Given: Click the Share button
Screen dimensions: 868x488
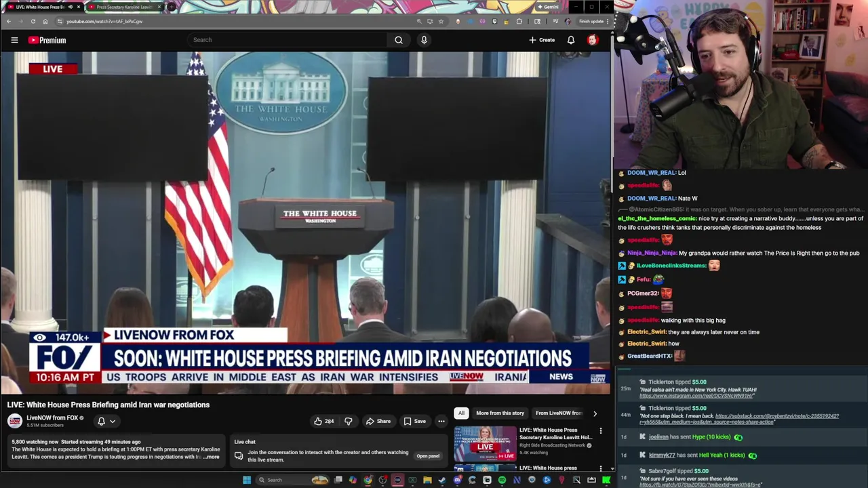Looking at the screenshot, I should (378, 422).
